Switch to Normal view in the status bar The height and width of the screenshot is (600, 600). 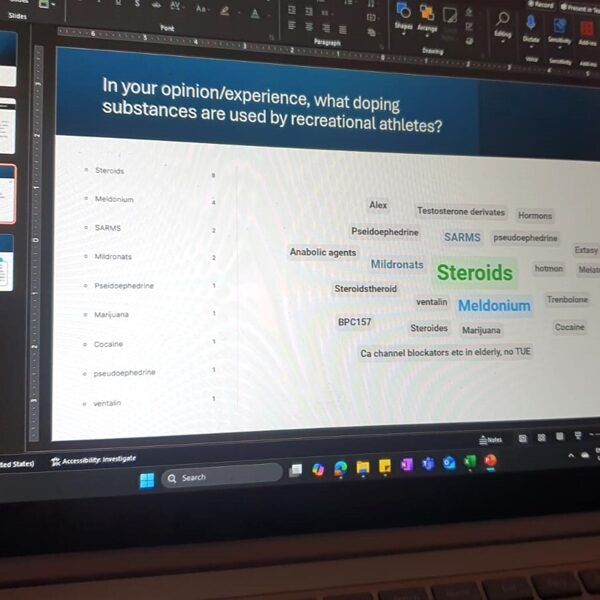click(521, 438)
